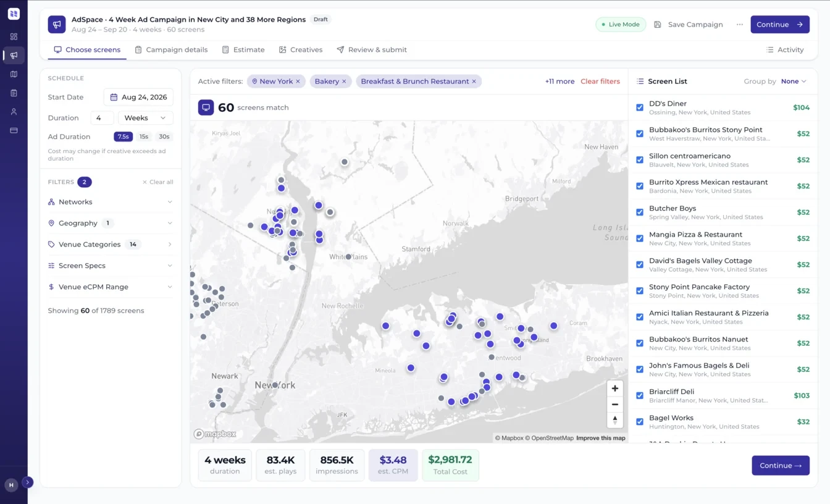Screen dimensions: 830x504
Task: Select 7.5s ad duration
Action: click(123, 136)
